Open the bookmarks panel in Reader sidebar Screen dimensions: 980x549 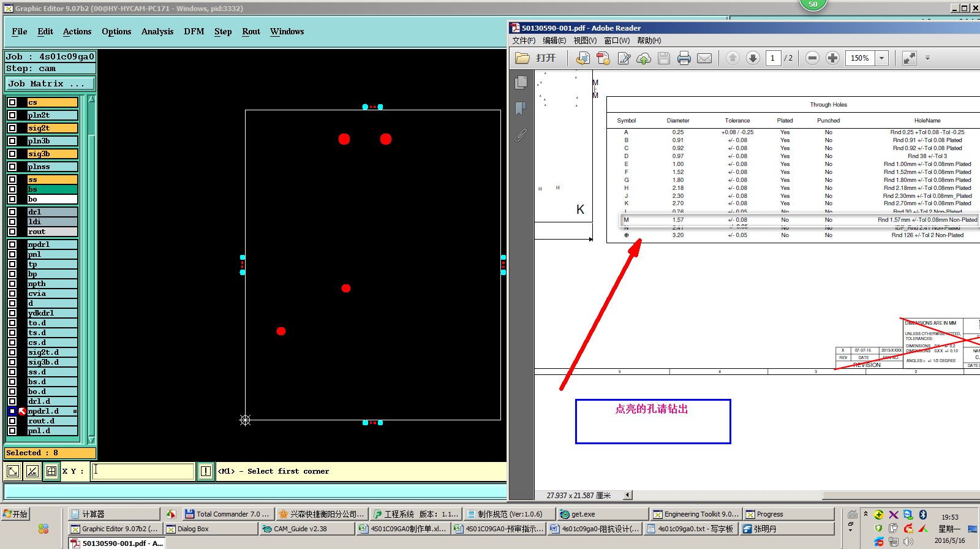[x=521, y=108]
